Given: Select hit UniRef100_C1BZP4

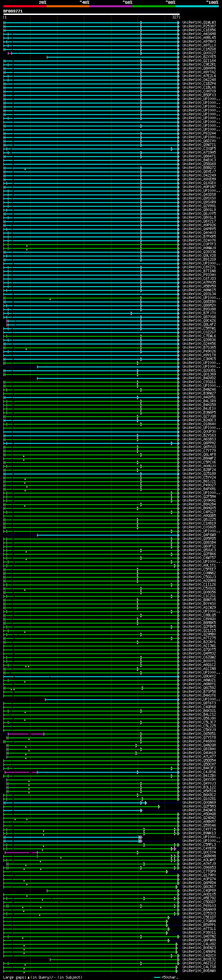Looking at the screenshot, I should [x=199, y=84].
